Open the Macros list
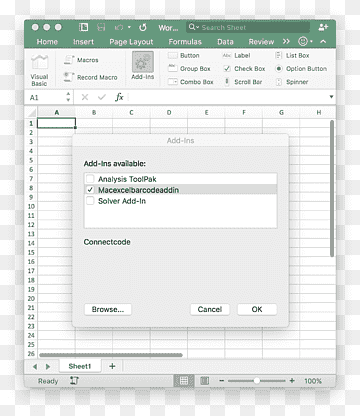The height and width of the screenshot is (416, 360). [x=81, y=60]
